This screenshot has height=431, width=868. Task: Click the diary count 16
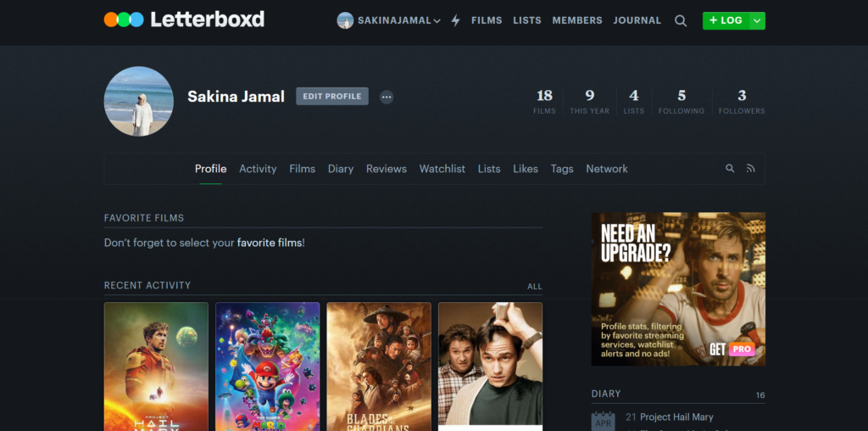760,395
